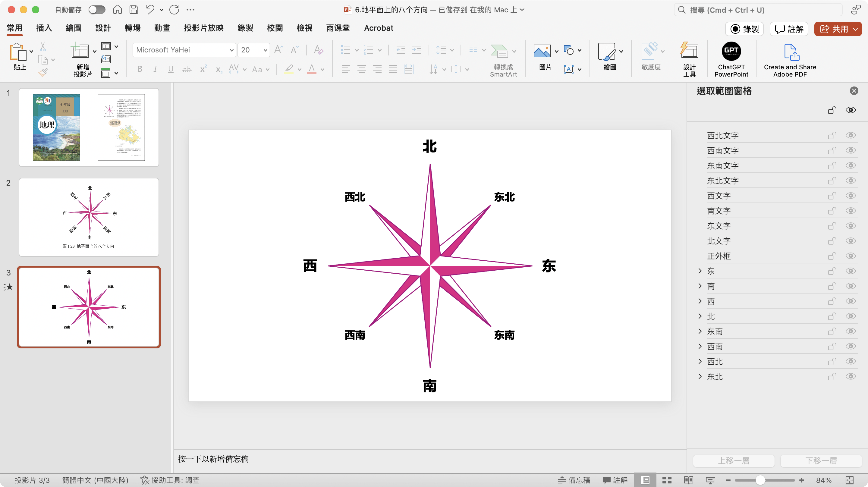
Task: Click the Undo arrow icon
Action: coord(149,10)
